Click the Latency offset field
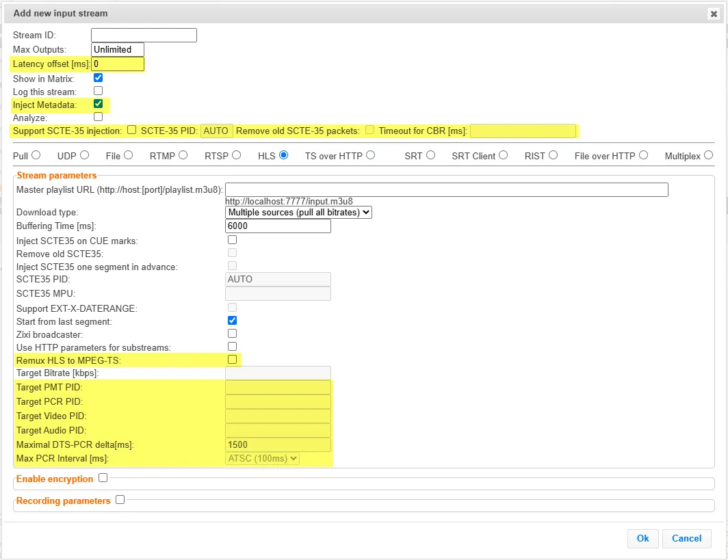The width and height of the screenshot is (728, 560). [x=118, y=64]
